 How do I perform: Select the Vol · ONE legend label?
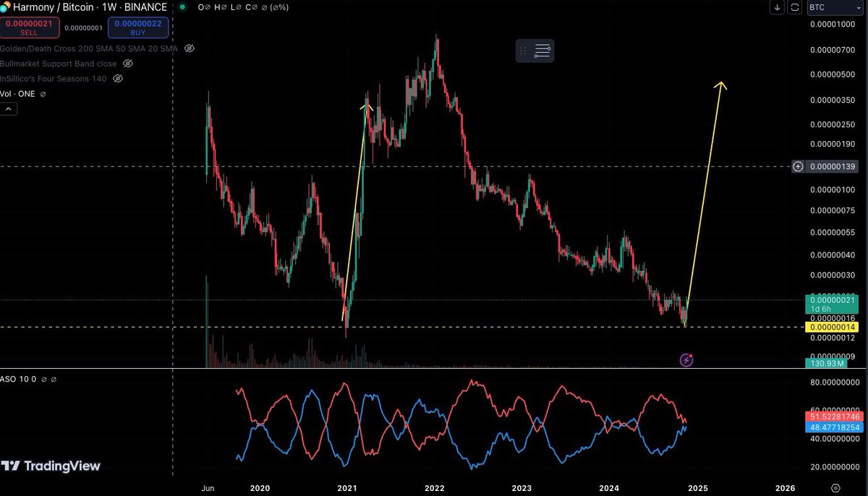(x=17, y=94)
